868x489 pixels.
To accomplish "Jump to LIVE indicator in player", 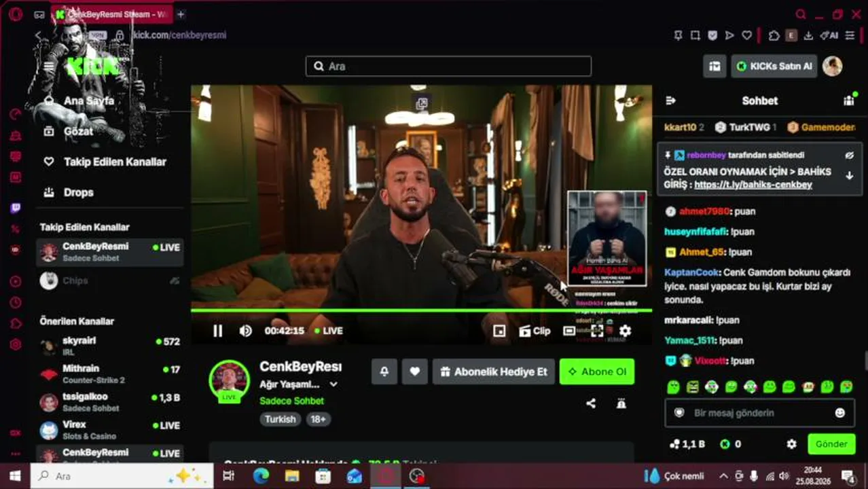I will 329,331.
